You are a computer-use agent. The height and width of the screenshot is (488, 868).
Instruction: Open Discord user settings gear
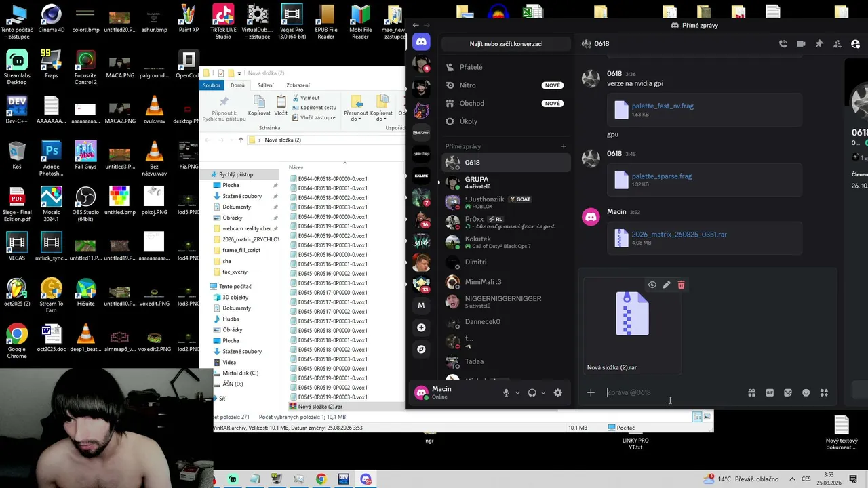(558, 392)
